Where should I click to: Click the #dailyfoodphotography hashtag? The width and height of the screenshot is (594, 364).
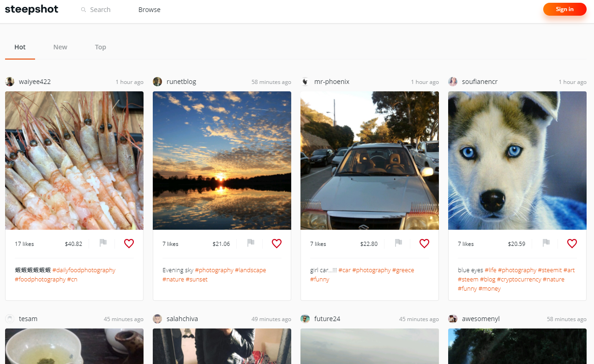pos(84,270)
